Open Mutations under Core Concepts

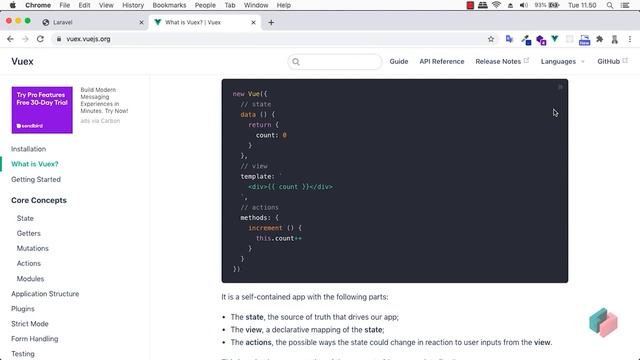click(x=33, y=249)
